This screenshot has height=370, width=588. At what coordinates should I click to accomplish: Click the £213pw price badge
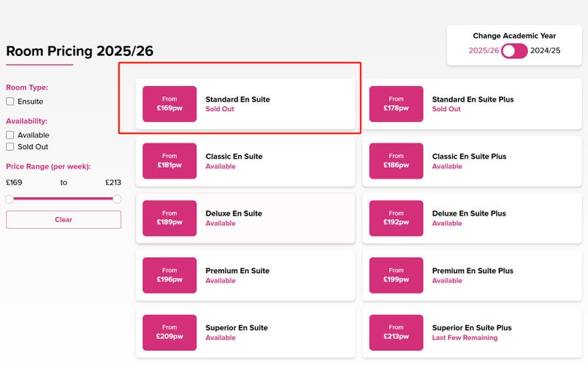tap(396, 332)
